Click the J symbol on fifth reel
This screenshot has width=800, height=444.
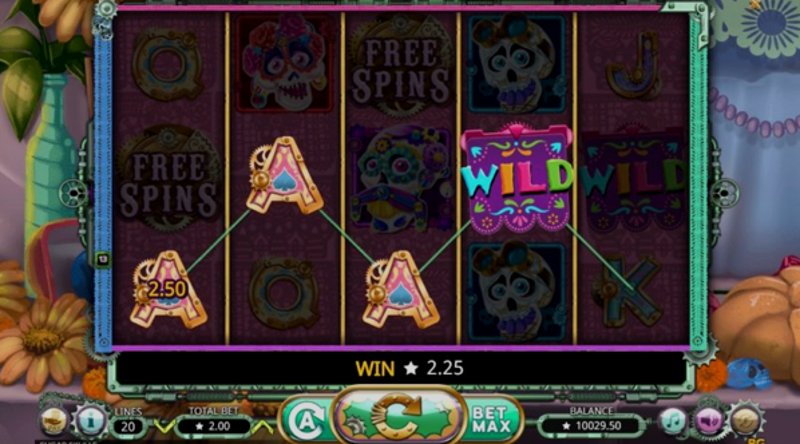pyautogui.click(x=633, y=65)
